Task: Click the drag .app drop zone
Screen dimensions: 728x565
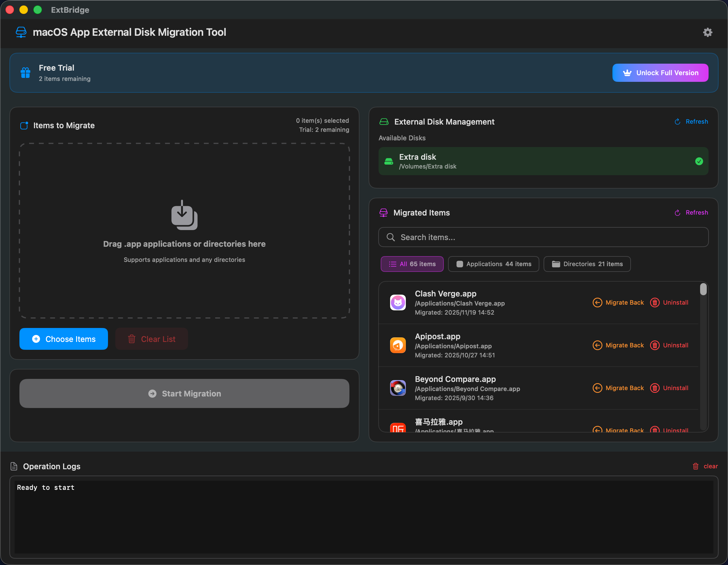Action: 184,231
